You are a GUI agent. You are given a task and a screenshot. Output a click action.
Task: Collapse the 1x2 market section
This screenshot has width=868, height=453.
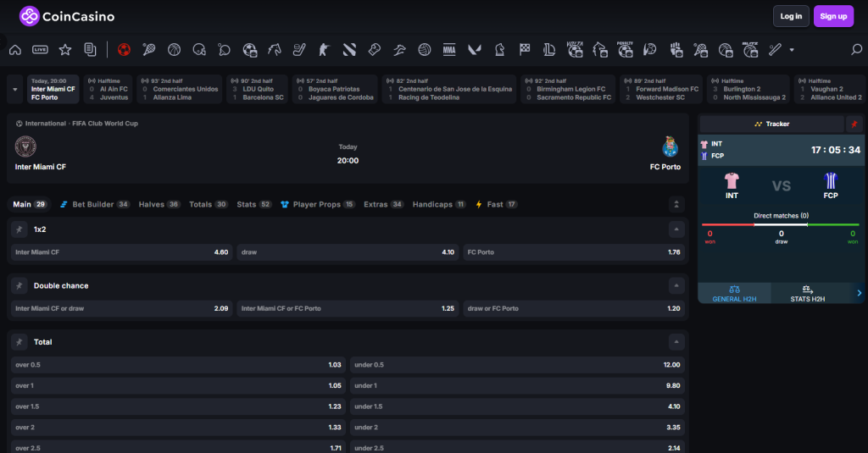coord(676,229)
